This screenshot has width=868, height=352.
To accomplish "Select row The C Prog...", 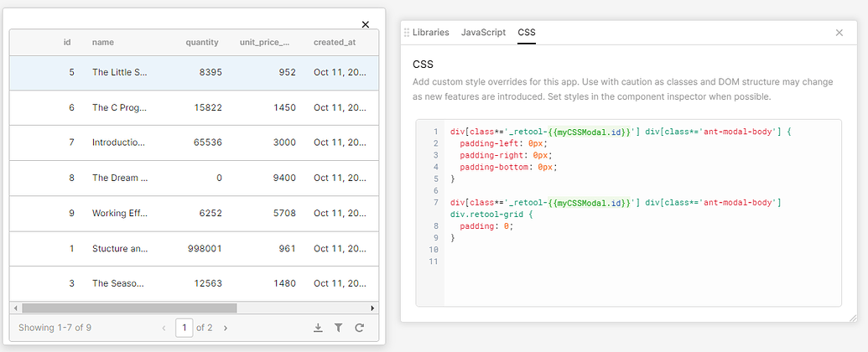I will (120, 108).
